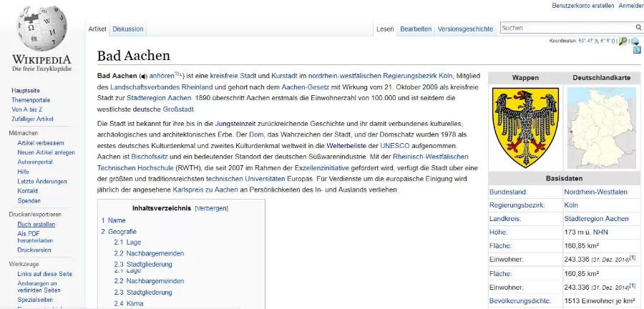Open the Germany location map image
The width and height of the screenshot is (644, 309).
tap(601, 127)
